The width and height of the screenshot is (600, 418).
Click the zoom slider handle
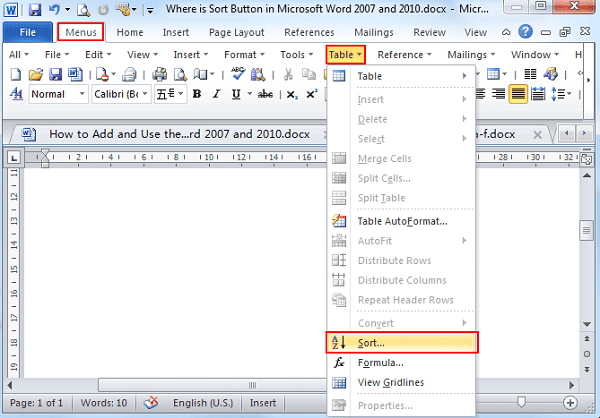pyautogui.click(x=521, y=402)
